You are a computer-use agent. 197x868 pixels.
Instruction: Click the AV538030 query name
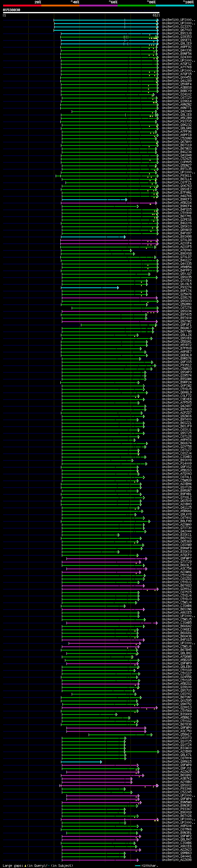(11, 10)
